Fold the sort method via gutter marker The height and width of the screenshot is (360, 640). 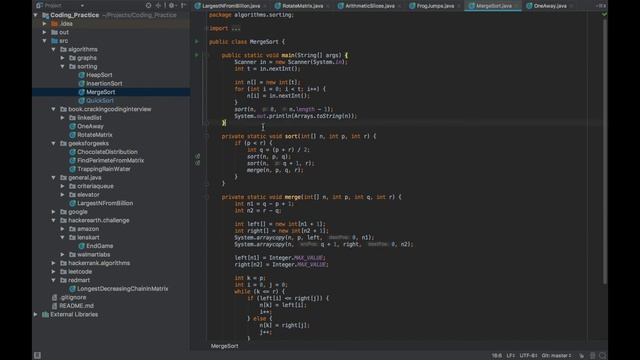[x=207, y=136]
